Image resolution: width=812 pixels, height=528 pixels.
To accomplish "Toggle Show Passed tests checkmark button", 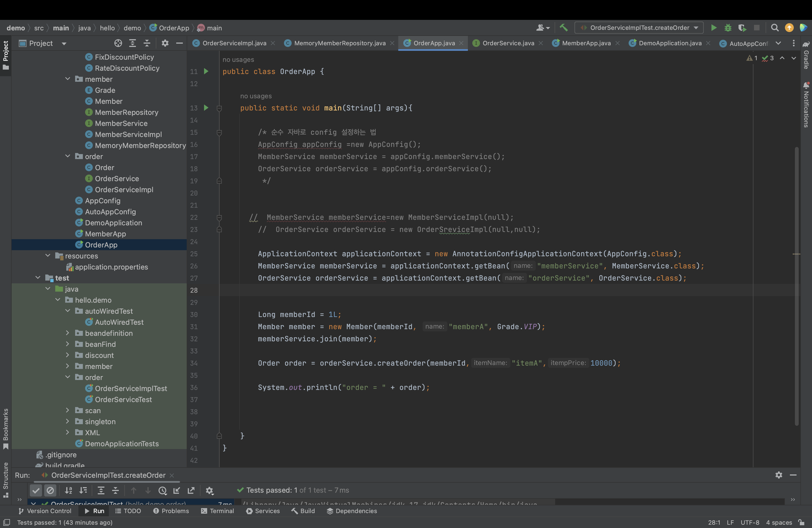I will [x=36, y=490].
